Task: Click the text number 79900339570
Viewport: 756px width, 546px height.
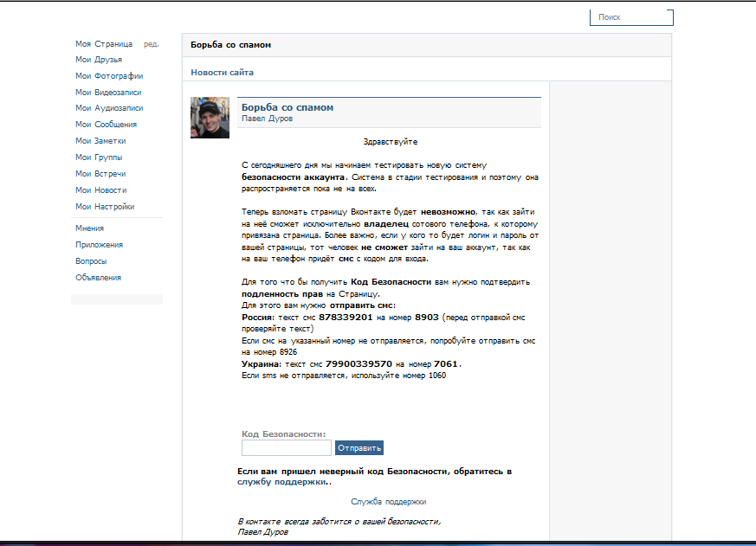Action: tap(359, 363)
